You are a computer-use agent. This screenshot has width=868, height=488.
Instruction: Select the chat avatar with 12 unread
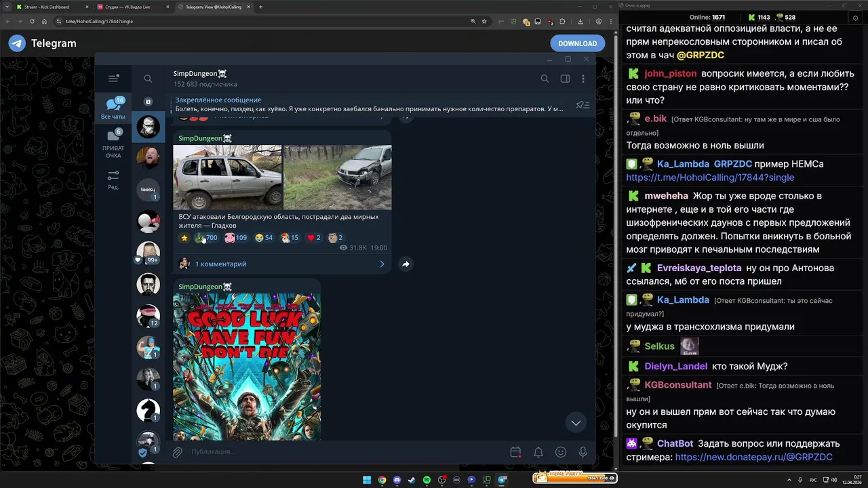148,316
